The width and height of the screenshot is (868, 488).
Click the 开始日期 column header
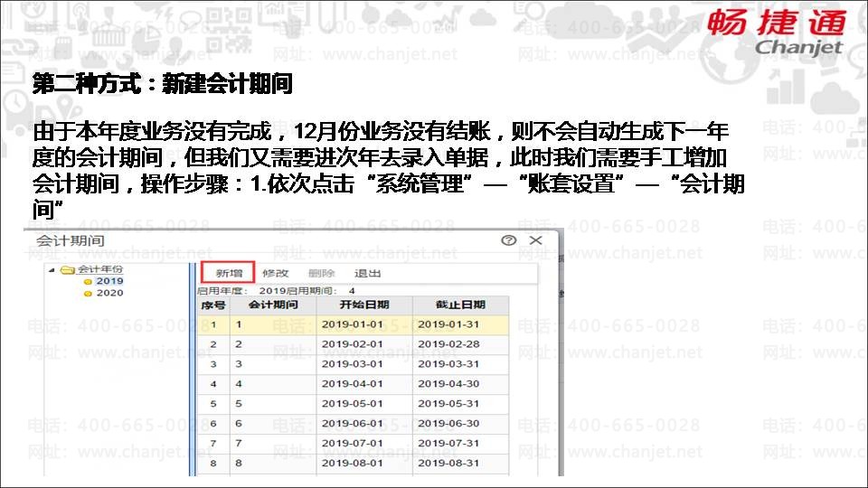point(364,305)
